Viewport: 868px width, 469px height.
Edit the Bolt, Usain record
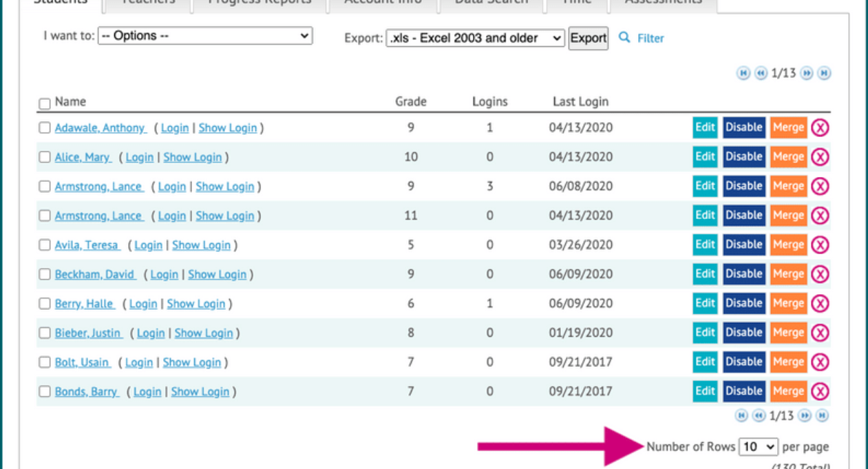click(705, 362)
